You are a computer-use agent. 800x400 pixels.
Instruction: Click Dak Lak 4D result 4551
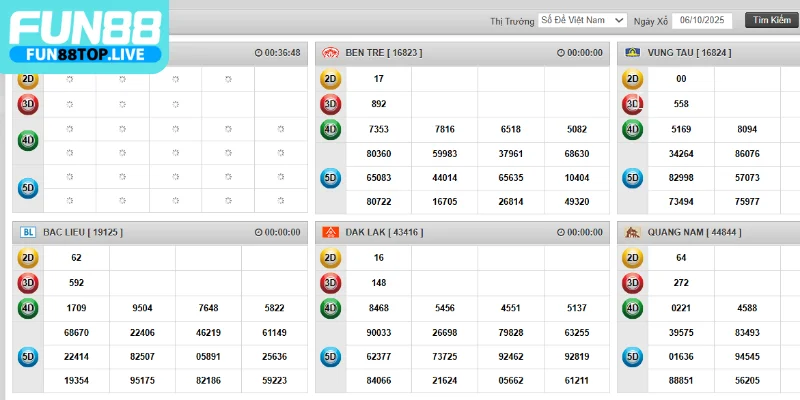pos(511,309)
